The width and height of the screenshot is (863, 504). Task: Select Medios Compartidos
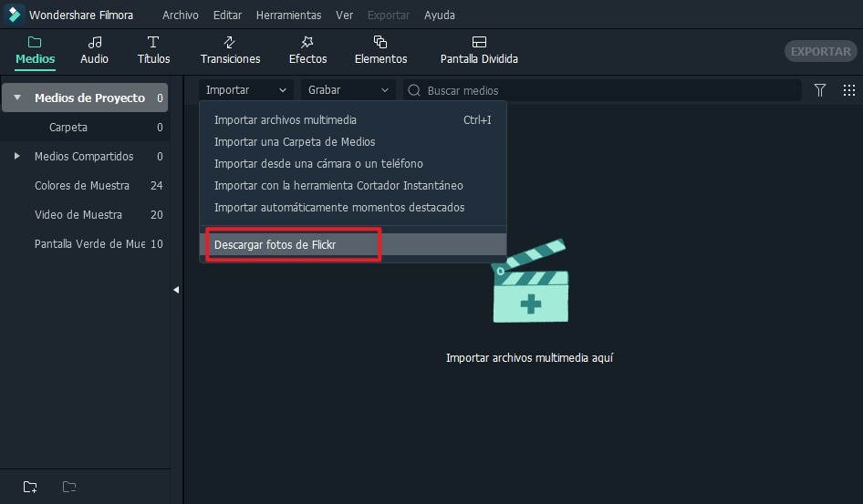click(x=85, y=156)
